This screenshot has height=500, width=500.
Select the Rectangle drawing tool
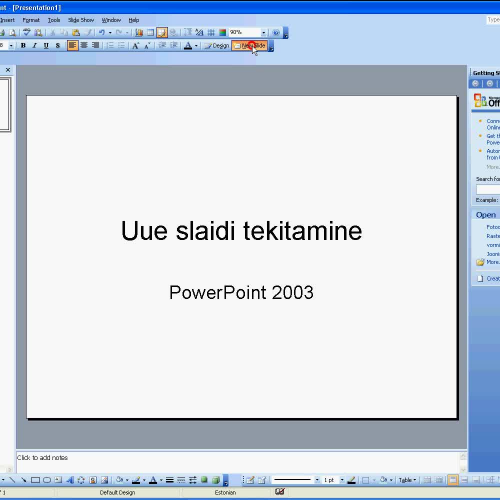coord(35,480)
